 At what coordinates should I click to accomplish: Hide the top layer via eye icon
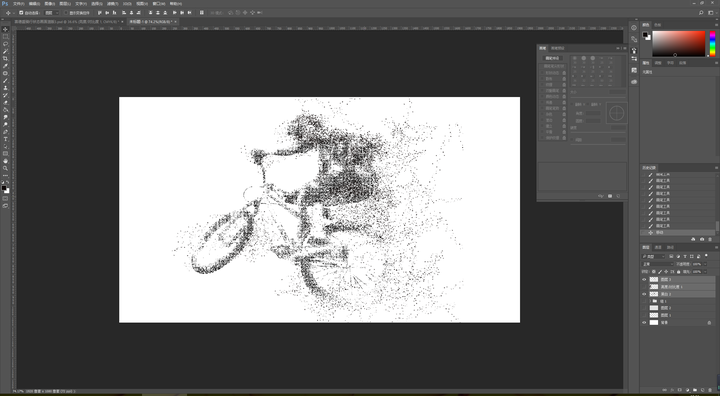click(644, 279)
